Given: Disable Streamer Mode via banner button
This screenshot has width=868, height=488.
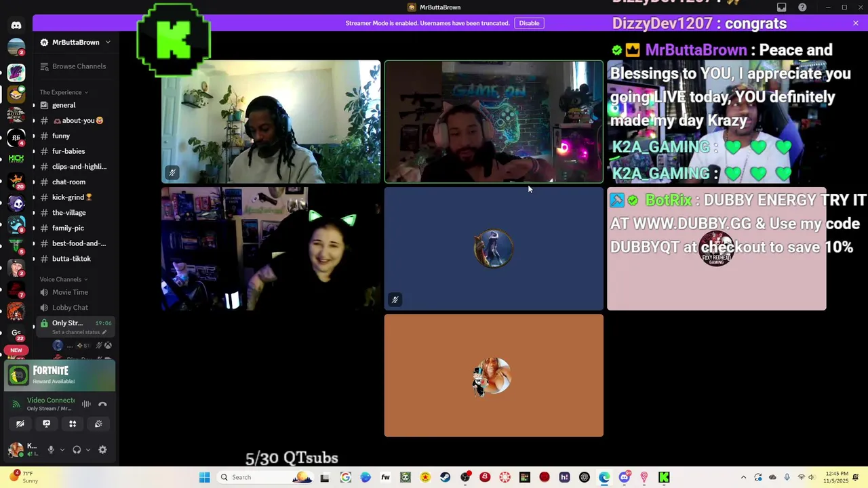Looking at the screenshot, I should point(529,23).
